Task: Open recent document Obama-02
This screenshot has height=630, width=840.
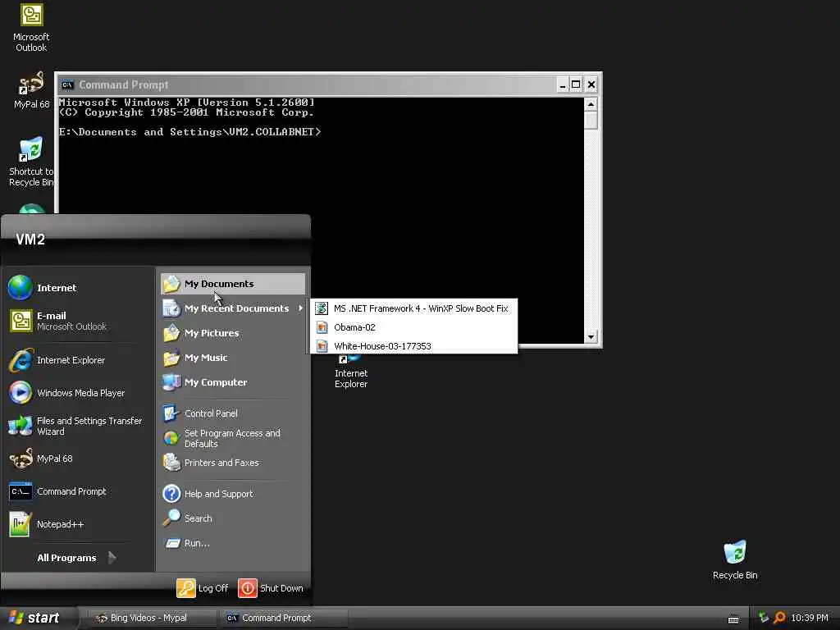Action: (413, 327)
